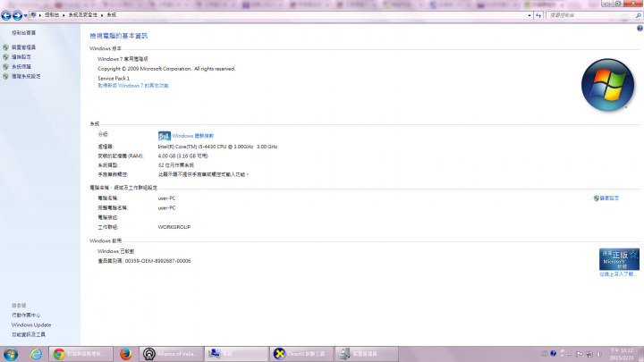Switch to DirectX 診斷工具 taskbar button
644x362 pixels.
[301, 354]
